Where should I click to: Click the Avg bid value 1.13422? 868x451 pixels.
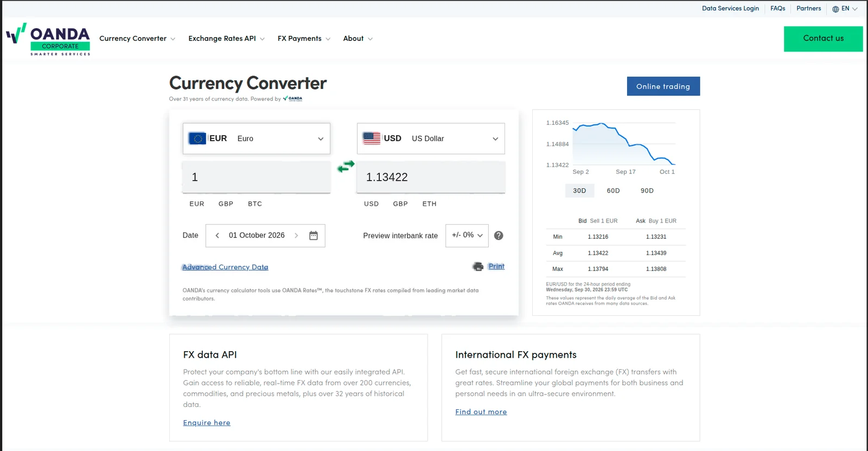598,253
